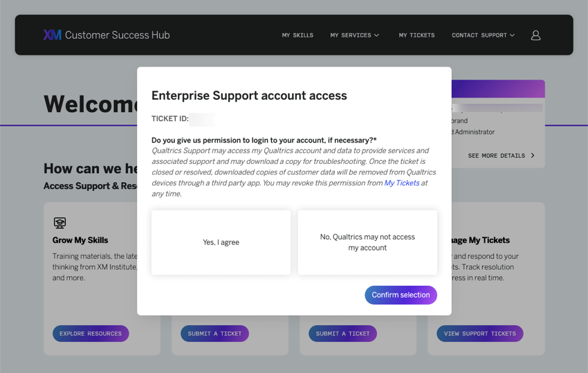Open the user profile icon

(535, 35)
